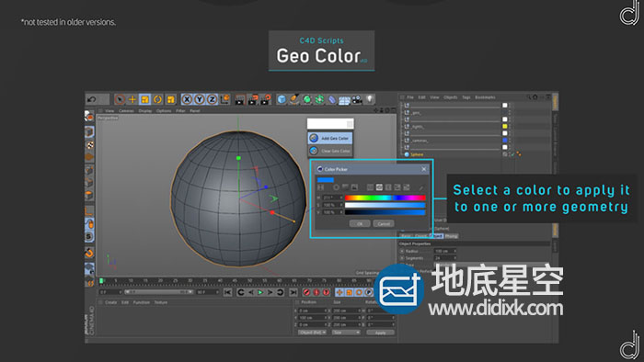Click the Undo arrow icon
This screenshot has width=644, height=362.
coord(92,99)
